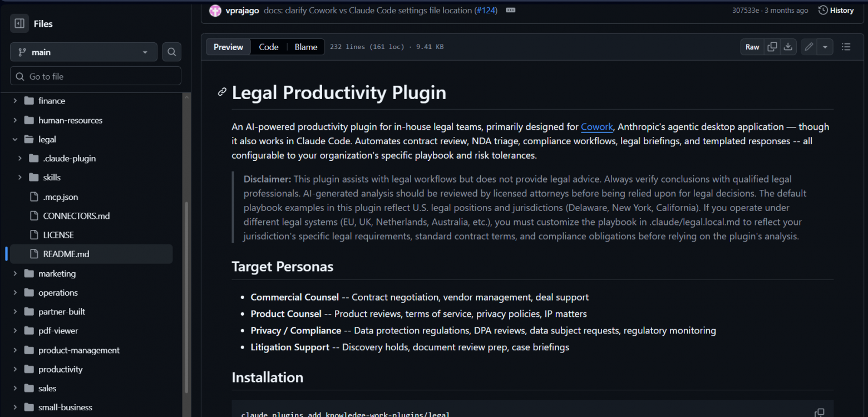Click the Target Personas heading
868x417 pixels.
[282, 267]
